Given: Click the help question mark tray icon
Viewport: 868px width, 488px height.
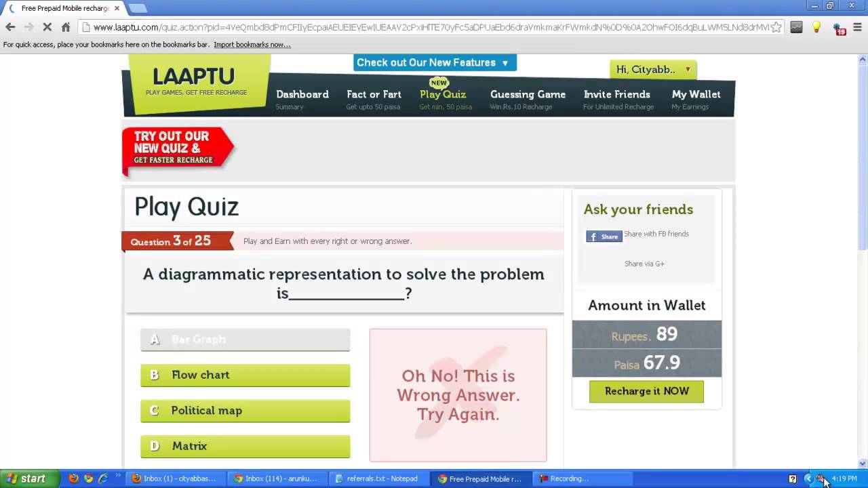Looking at the screenshot, I should pos(793,479).
